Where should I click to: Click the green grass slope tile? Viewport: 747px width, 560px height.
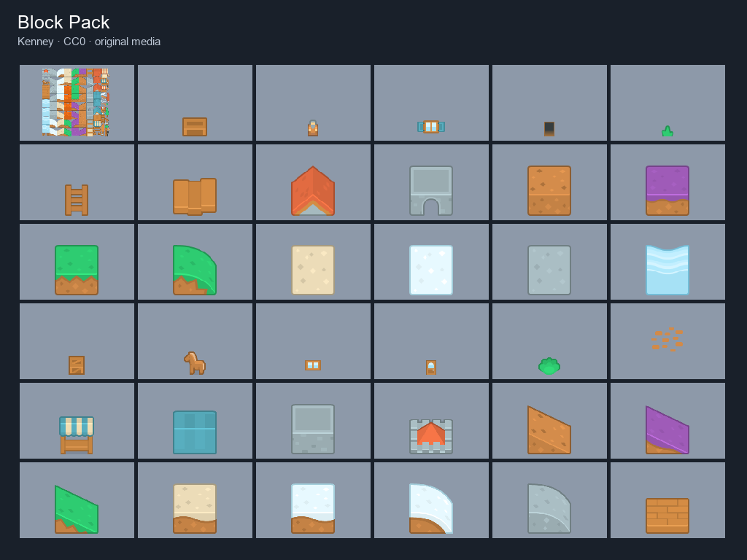point(77,510)
